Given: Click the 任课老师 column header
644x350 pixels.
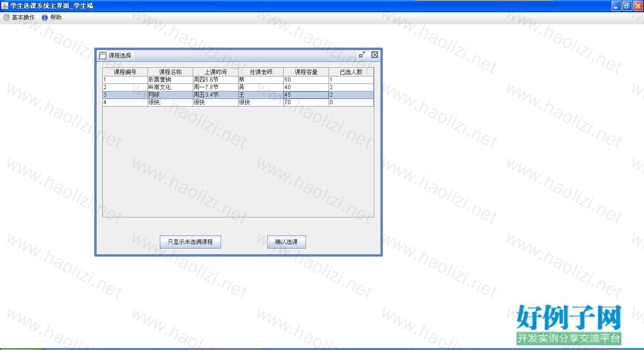Looking at the screenshot, I should click(261, 72).
